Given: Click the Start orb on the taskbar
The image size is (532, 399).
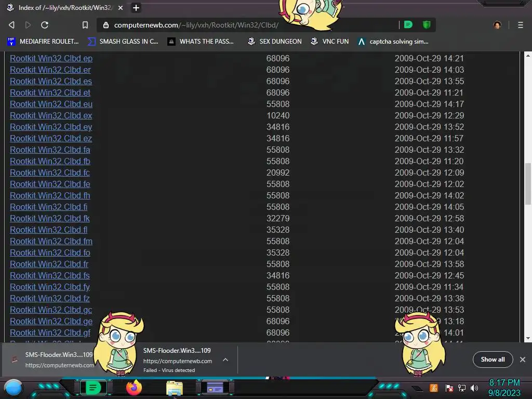Looking at the screenshot, I should pyautogui.click(x=14, y=388).
